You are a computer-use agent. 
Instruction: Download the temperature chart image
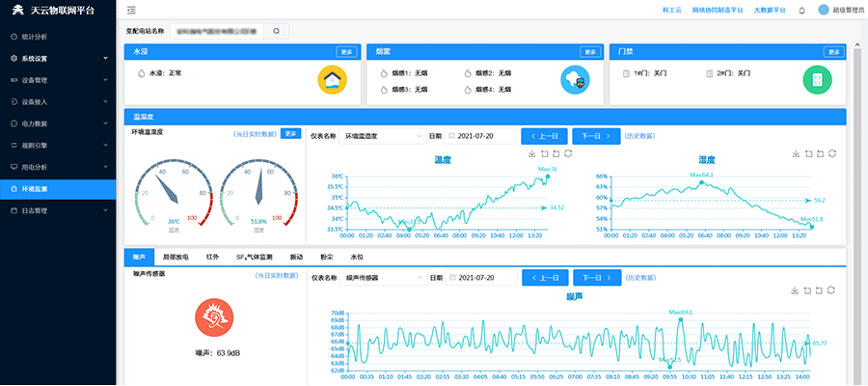(531, 153)
